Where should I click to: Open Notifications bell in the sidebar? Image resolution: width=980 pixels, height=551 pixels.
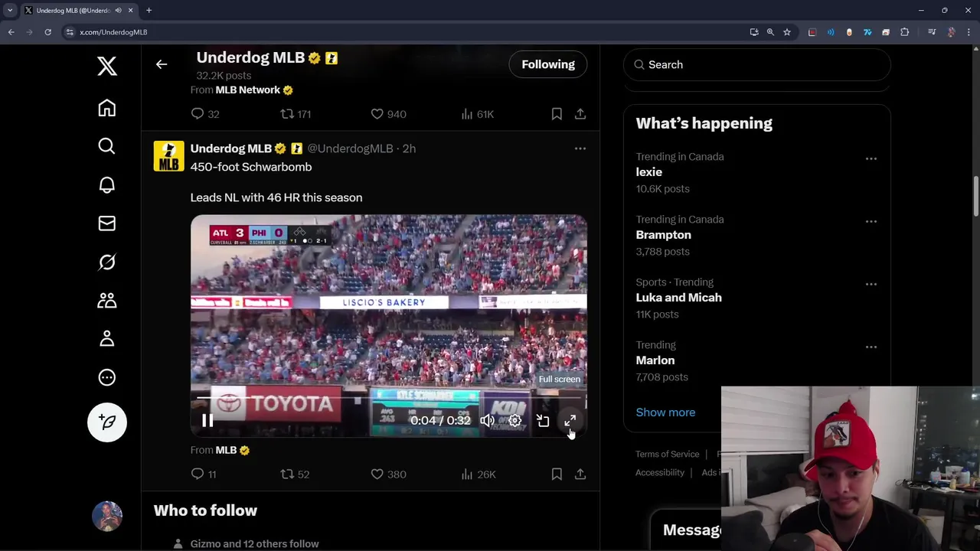click(x=107, y=185)
